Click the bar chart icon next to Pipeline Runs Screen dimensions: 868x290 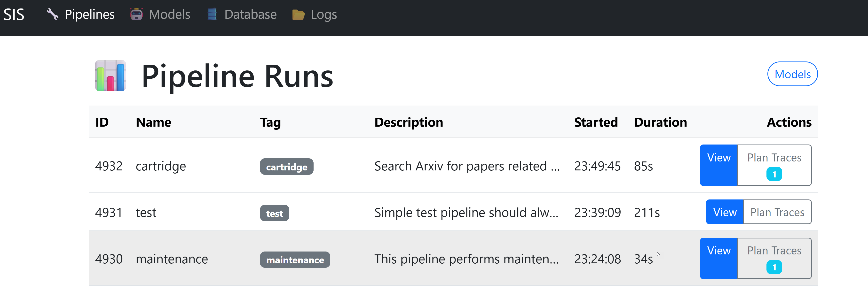[x=110, y=76]
